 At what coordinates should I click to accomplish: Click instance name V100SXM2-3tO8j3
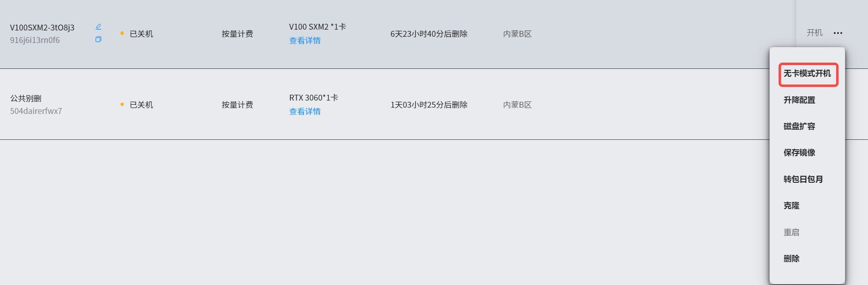click(42, 28)
